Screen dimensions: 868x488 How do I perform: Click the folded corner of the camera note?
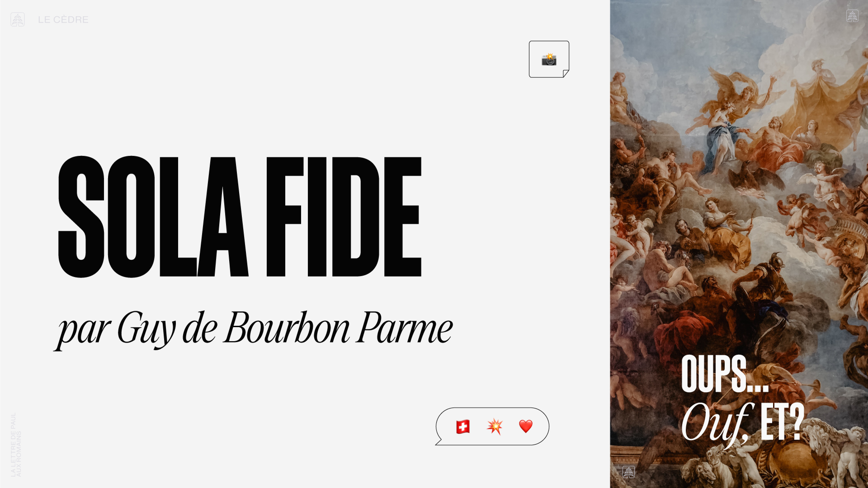(566, 74)
